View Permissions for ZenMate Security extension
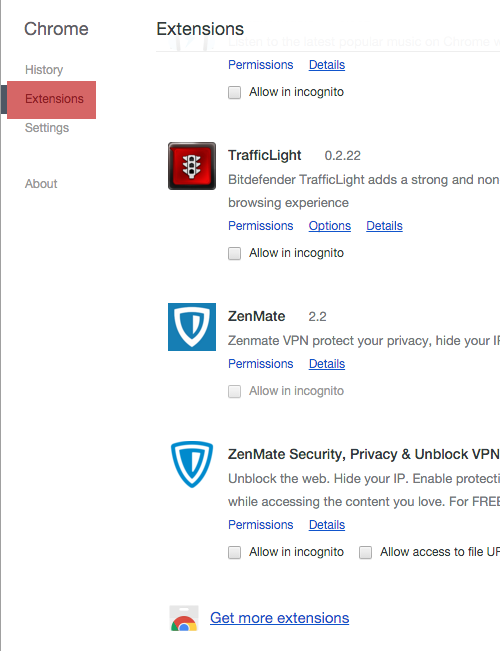 tap(261, 525)
